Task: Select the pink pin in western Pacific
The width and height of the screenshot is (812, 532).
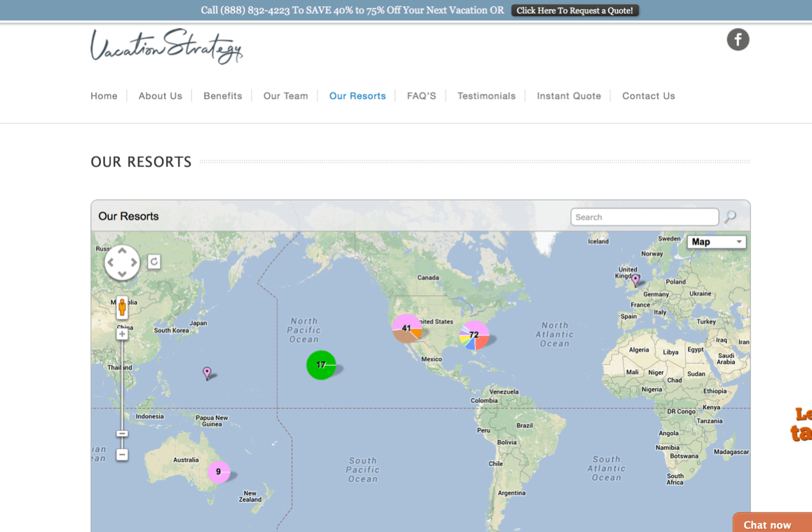Action: (207, 373)
